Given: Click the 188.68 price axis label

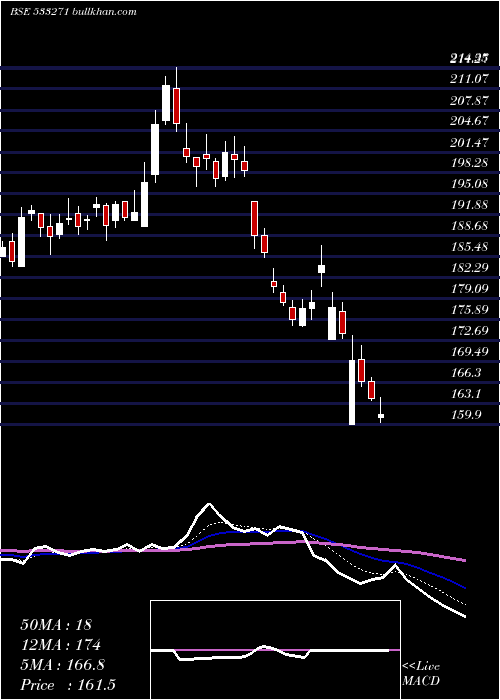Looking at the screenshot, I should [x=469, y=225].
